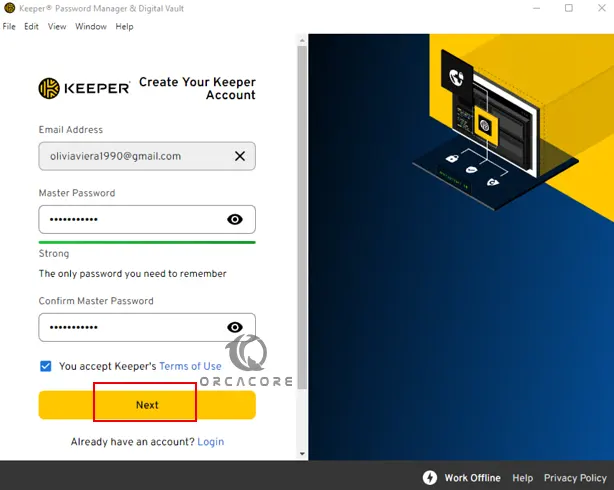The image size is (614, 490).
Task: Focus the Email Address input field
Action: 147,156
